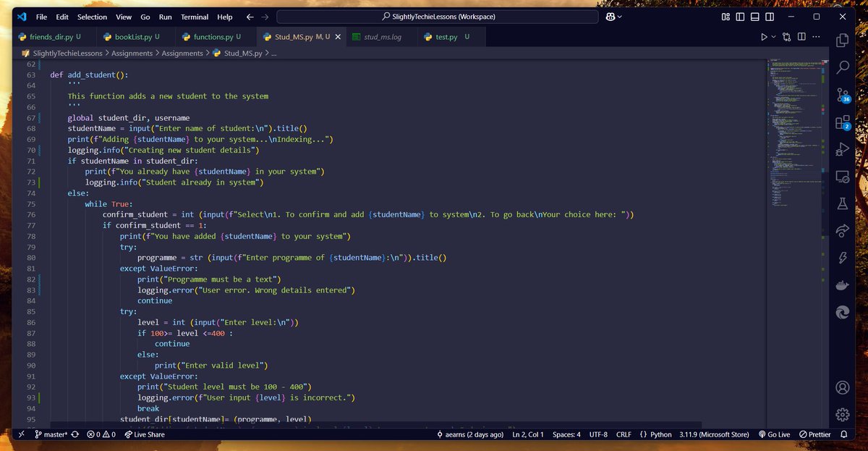
Task: Select the 3.11.9 (Microsoft Store) interpreter
Action: [x=715, y=434]
